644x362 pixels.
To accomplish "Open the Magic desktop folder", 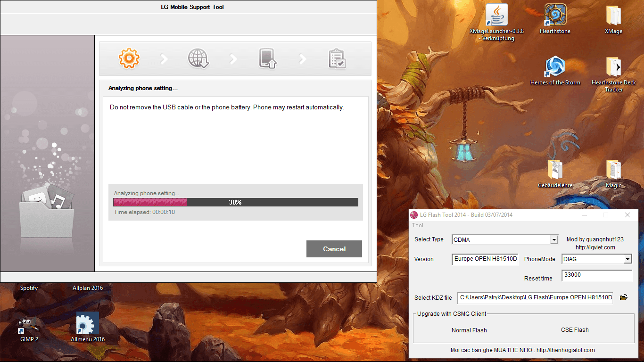I will pyautogui.click(x=613, y=174).
